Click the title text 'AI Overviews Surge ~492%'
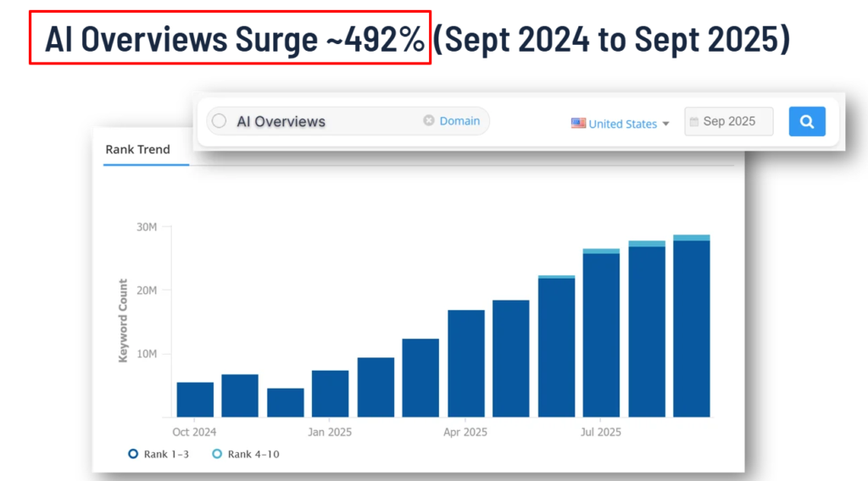This screenshot has height=481, width=868. coord(234,39)
